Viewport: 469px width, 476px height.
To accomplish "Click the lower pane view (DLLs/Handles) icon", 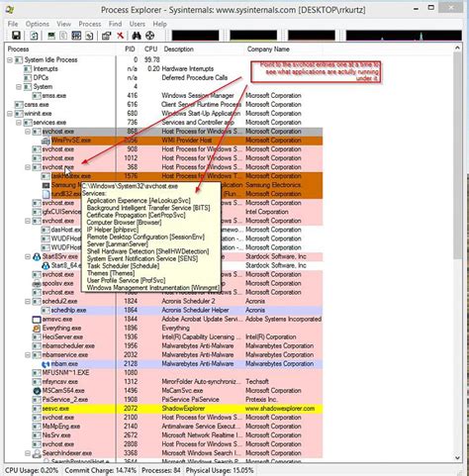I will point(89,36).
